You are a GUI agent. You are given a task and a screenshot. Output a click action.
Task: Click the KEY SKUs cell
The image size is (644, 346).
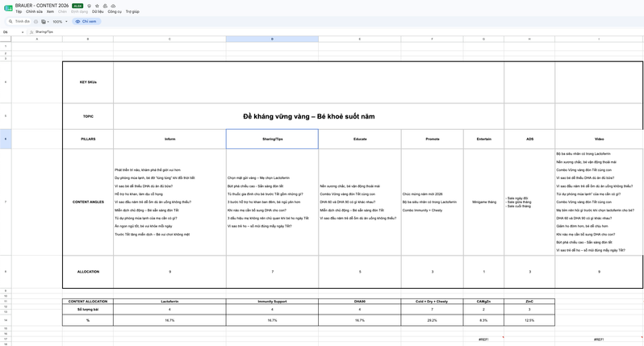[88, 82]
